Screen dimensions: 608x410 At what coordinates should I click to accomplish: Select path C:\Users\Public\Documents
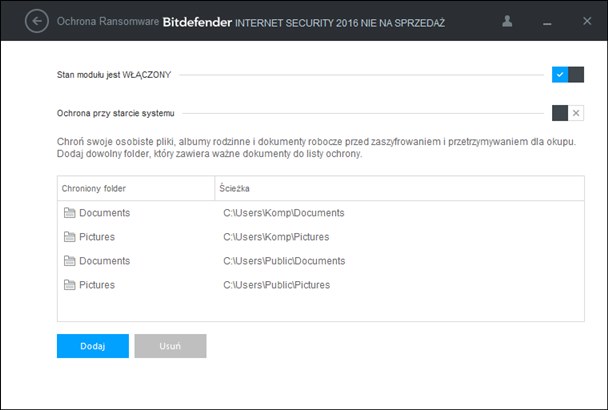coord(284,261)
